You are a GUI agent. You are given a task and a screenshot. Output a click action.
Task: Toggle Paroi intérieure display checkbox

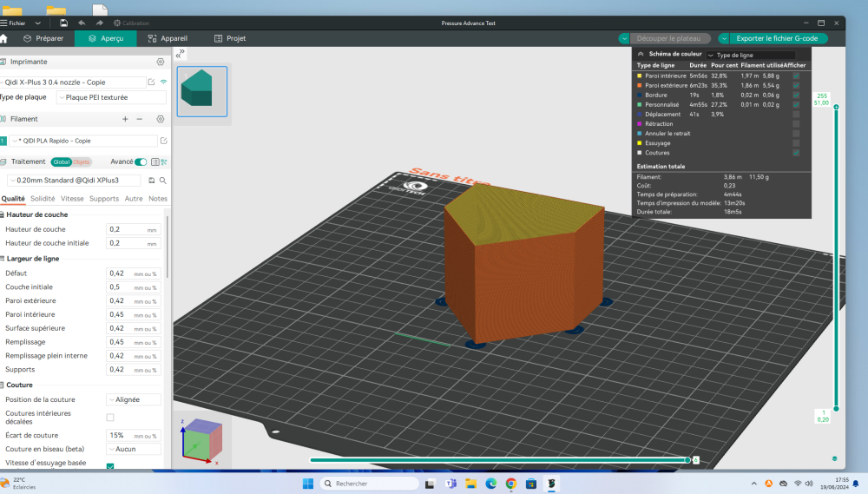pos(796,76)
